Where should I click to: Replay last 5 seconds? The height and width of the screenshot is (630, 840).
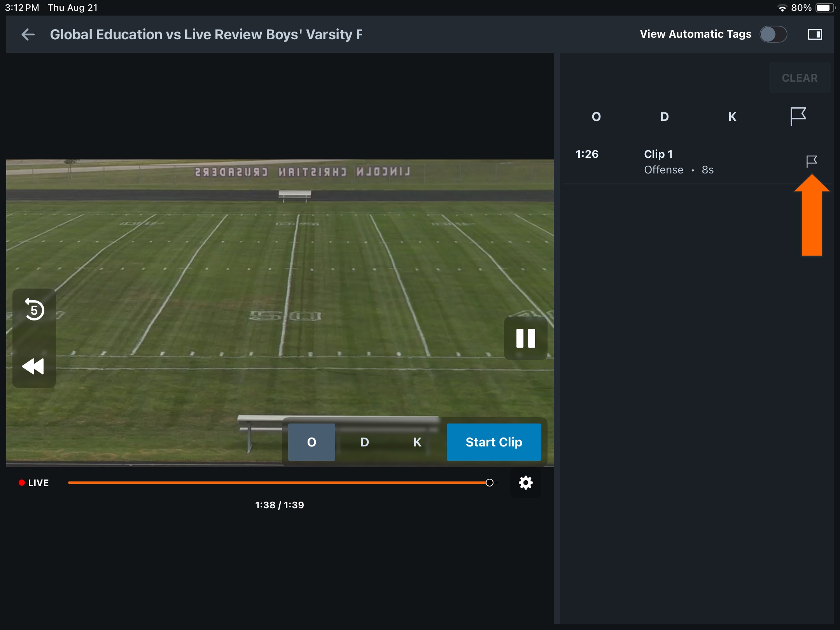[34, 310]
